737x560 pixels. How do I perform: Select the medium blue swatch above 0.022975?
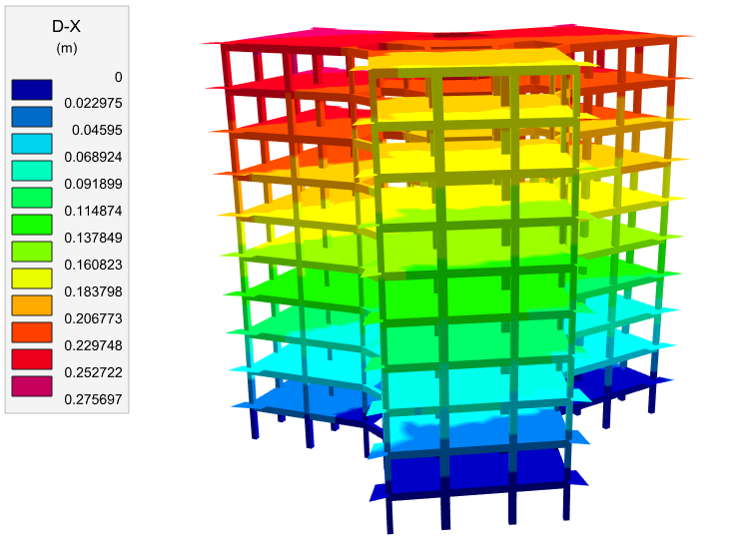click(x=31, y=116)
